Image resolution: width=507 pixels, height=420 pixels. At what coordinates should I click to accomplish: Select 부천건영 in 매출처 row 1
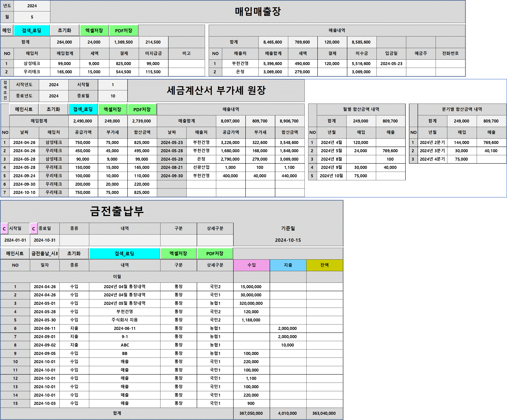(x=240, y=63)
